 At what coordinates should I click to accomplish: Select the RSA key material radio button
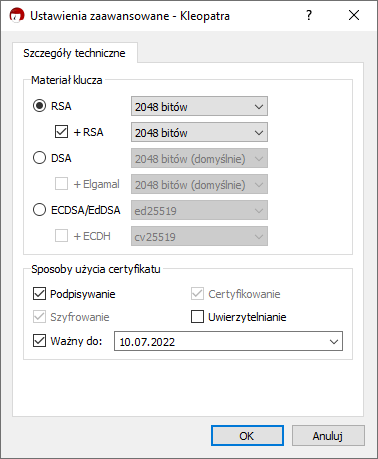39,106
